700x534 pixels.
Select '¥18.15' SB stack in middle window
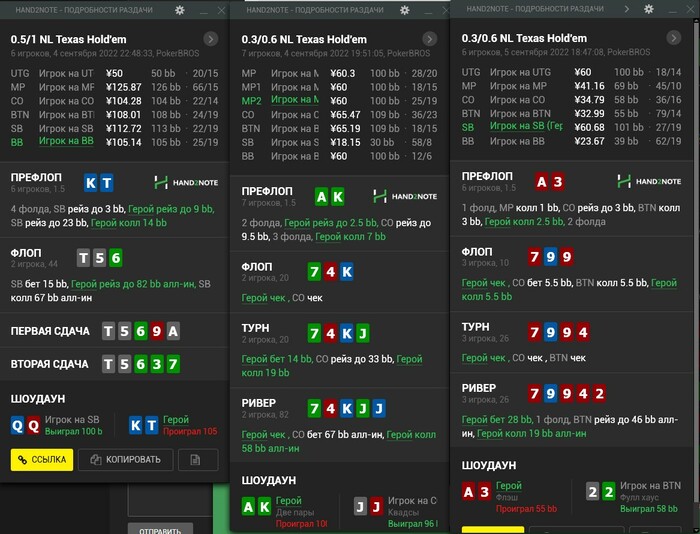(x=345, y=142)
